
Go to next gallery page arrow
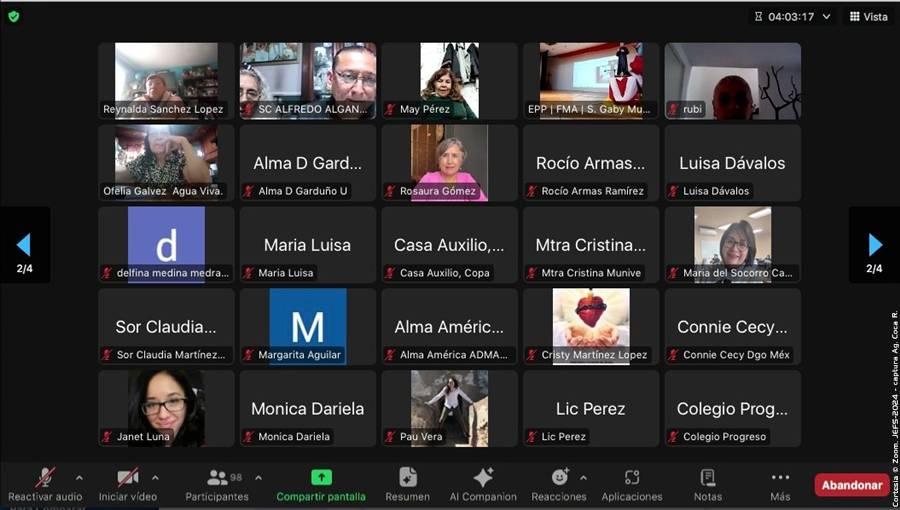875,245
